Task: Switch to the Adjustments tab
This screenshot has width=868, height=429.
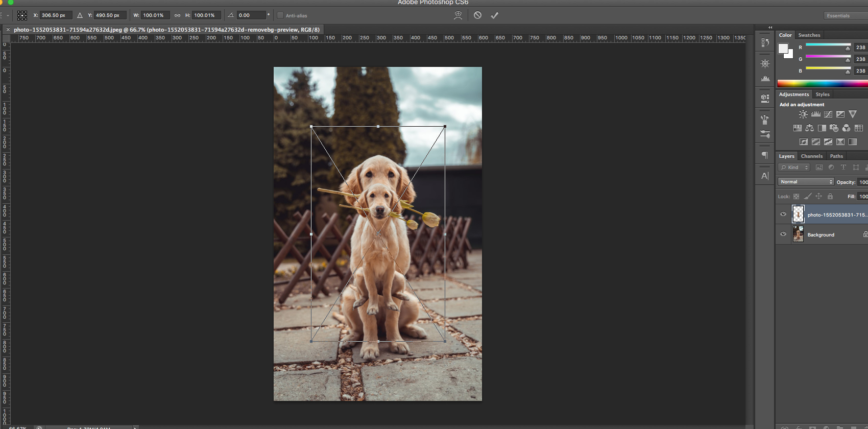Action: pyautogui.click(x=794, y=94)
